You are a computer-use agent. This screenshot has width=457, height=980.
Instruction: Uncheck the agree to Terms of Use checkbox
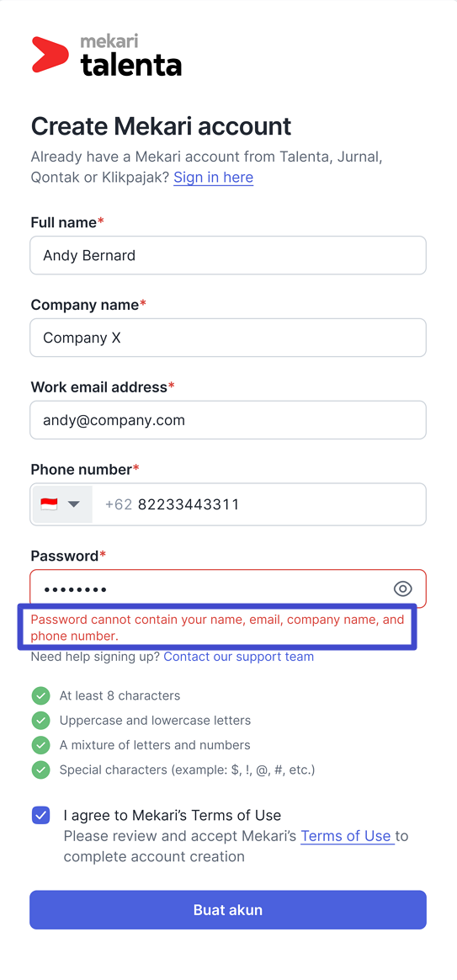pos(41,815)
